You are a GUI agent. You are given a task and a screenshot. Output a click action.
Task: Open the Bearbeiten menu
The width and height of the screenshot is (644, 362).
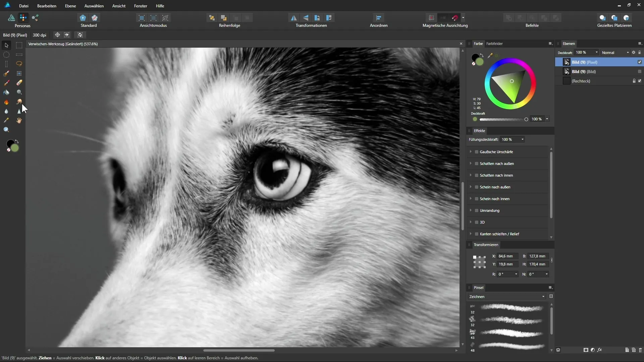coord(47,6)
